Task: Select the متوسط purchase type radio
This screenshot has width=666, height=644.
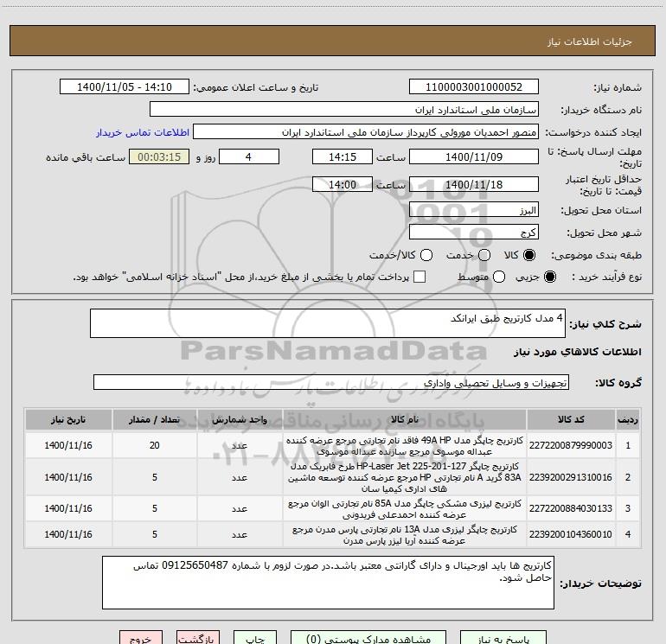Action: pyautogui.click(x=499, y=277)
